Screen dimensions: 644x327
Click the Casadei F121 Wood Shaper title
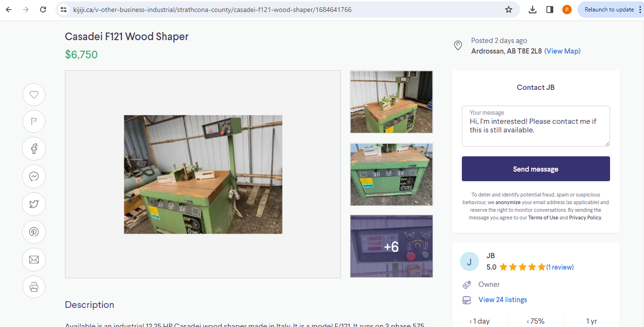(127, 36)
